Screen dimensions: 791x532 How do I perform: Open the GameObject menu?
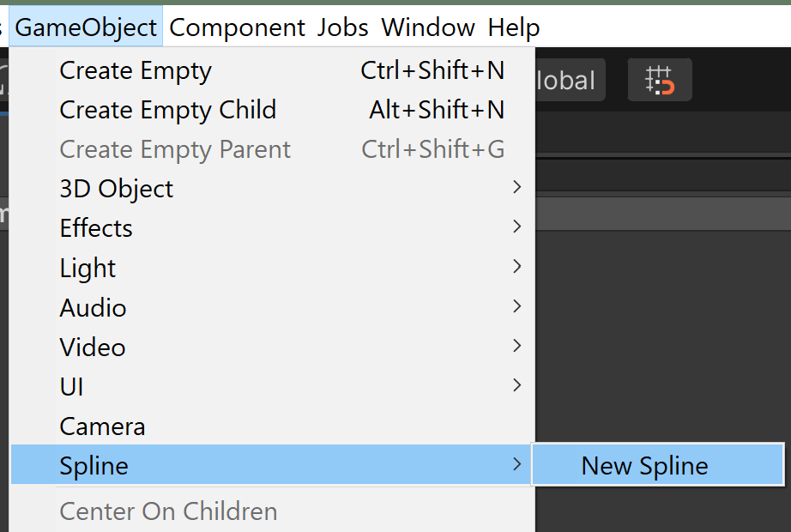point(85,26)
